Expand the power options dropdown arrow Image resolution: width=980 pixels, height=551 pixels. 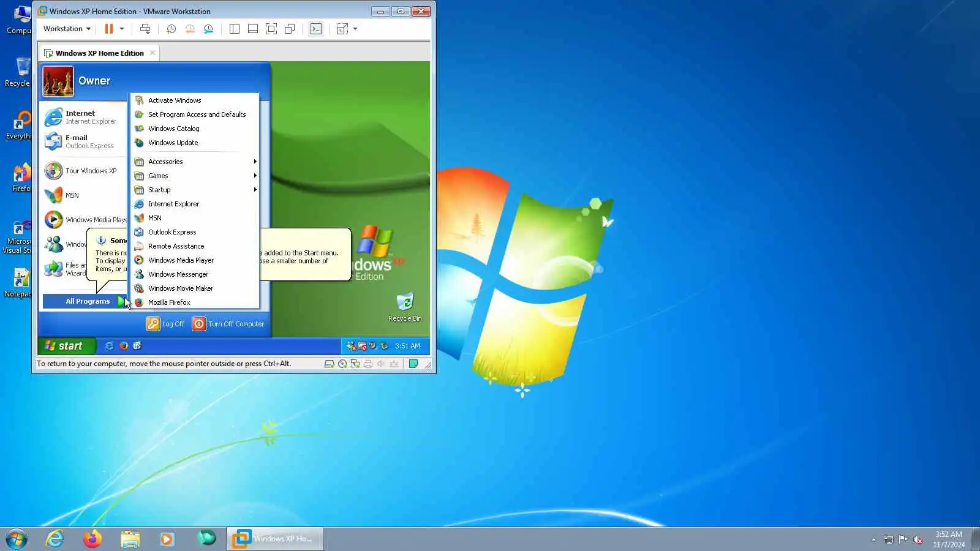[x=122, y=29]
